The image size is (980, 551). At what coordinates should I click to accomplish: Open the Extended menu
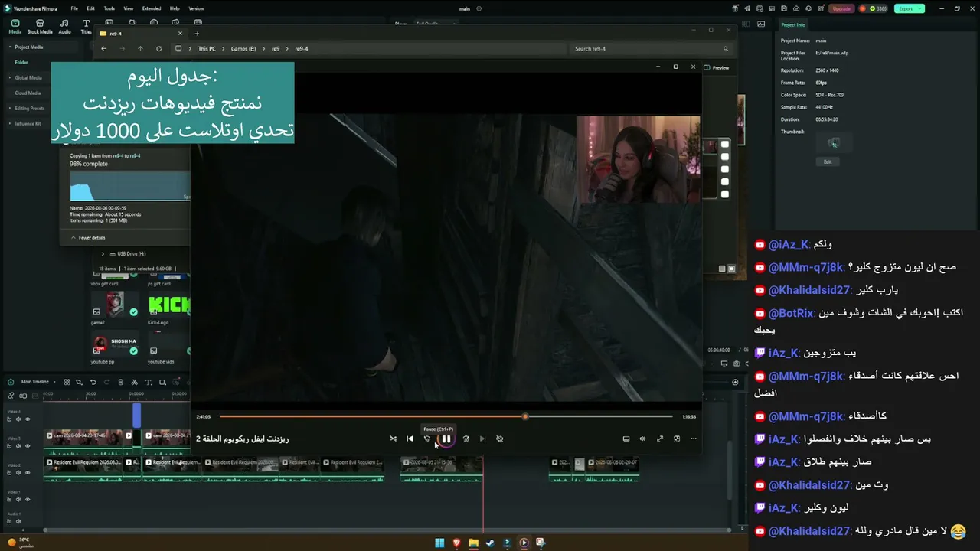[152, 8]
